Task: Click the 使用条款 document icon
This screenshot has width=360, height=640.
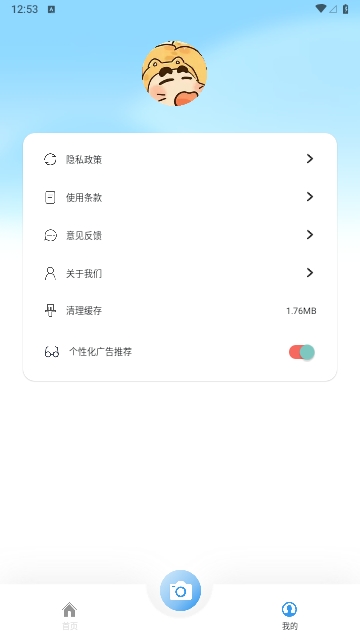Action: 50,198
